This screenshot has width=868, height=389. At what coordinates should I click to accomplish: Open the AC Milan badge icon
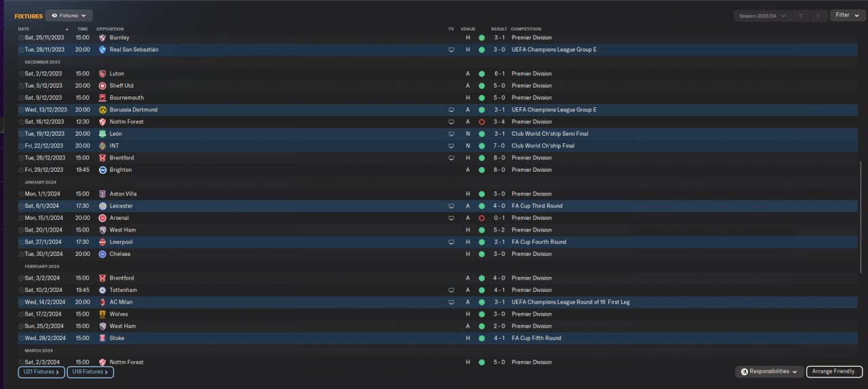pos(102,302)
